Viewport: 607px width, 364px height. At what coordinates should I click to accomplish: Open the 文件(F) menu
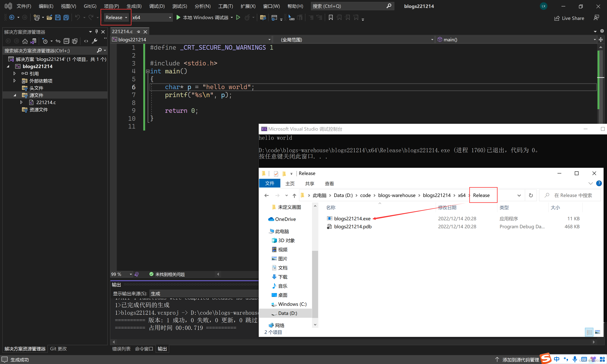[24, 6]
